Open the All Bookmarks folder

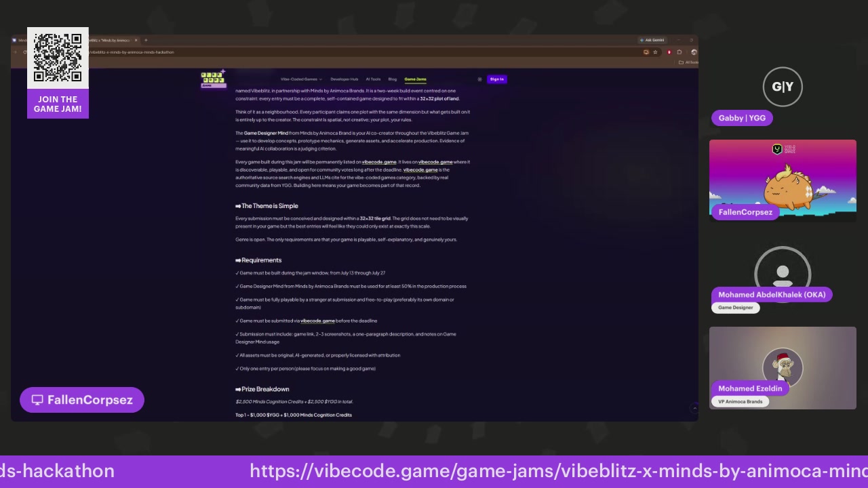[x=689, y=62]
